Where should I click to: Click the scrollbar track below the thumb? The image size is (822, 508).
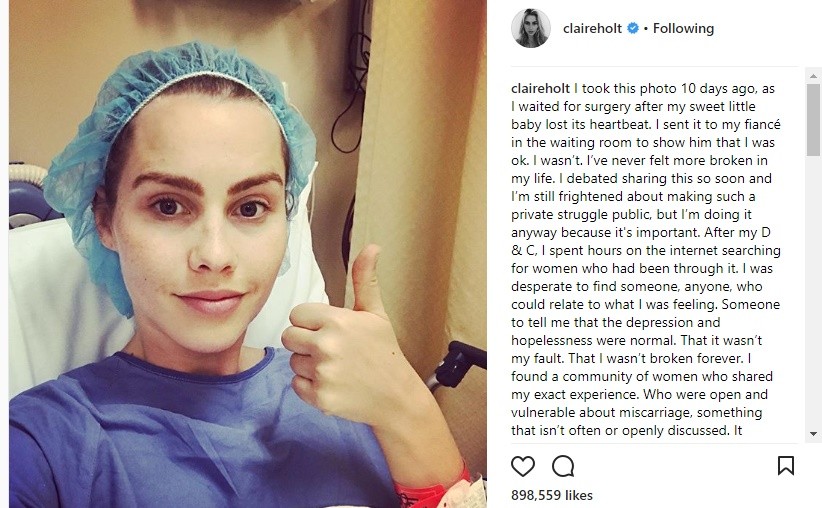813,291
